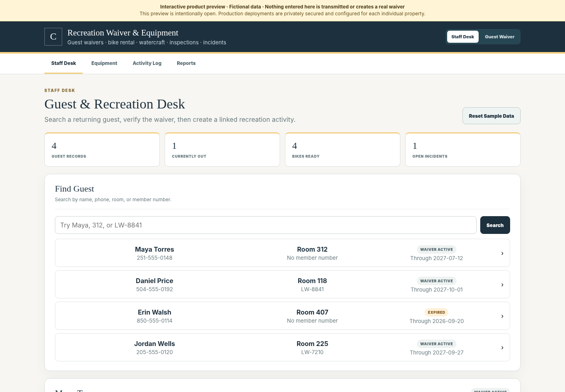Click the Recreation Waiver & Equipment title
Image resolution: width=565 pixels, height=392 pixels.
(x=123, y=33)
